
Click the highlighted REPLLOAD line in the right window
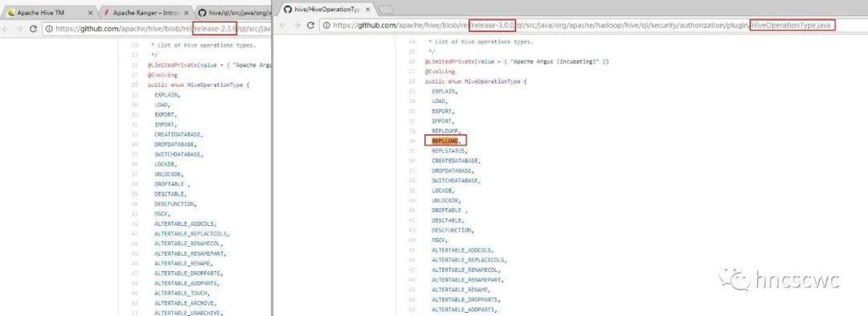point(446,141)
